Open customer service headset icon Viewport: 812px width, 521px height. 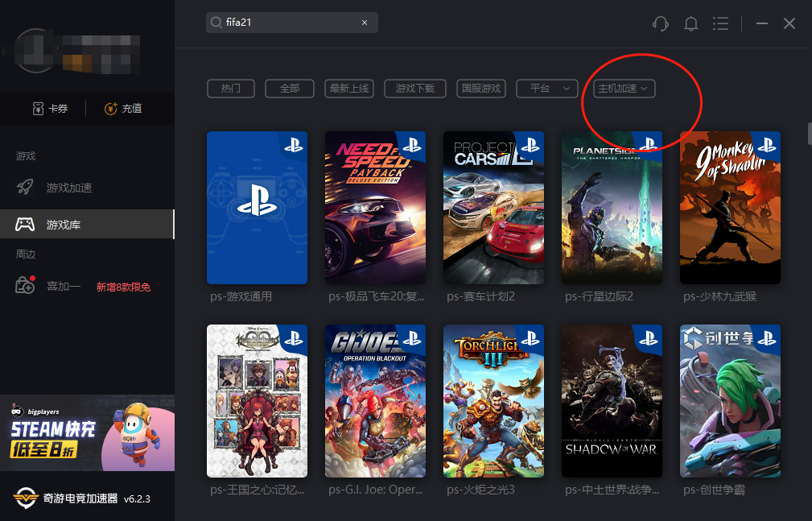point(660,23)
